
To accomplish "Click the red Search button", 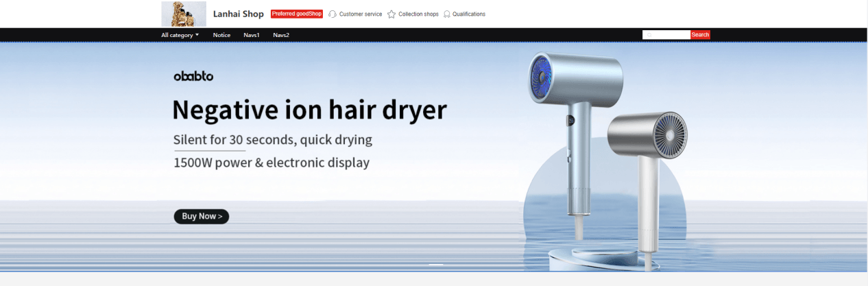I will (700, 35).
